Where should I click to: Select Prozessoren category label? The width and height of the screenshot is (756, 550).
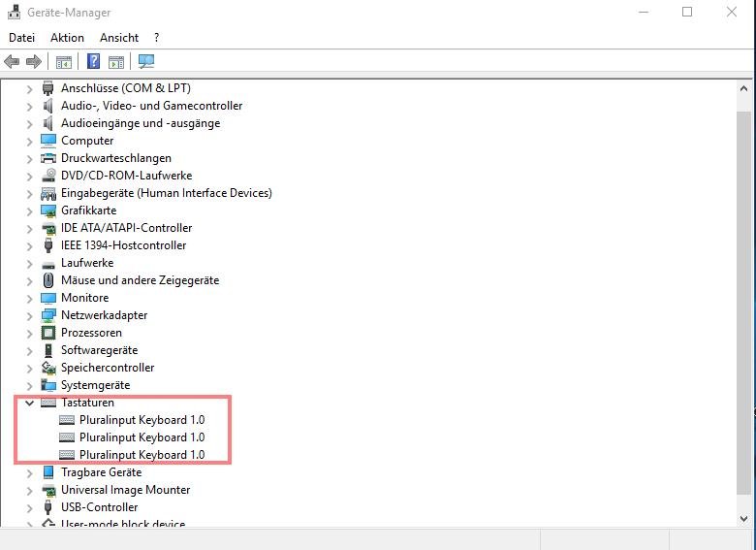tap(91, 333)
